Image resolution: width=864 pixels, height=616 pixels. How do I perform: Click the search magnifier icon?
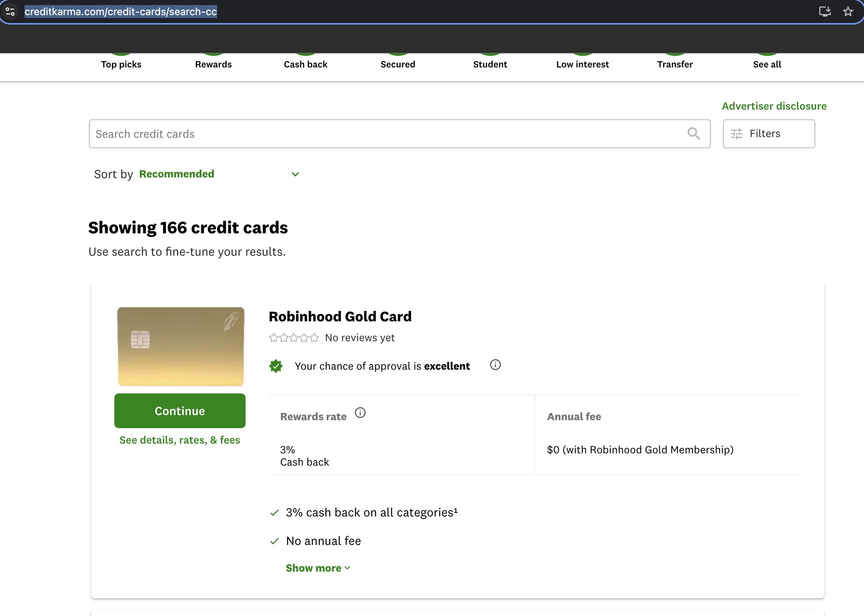coord(693,133)
